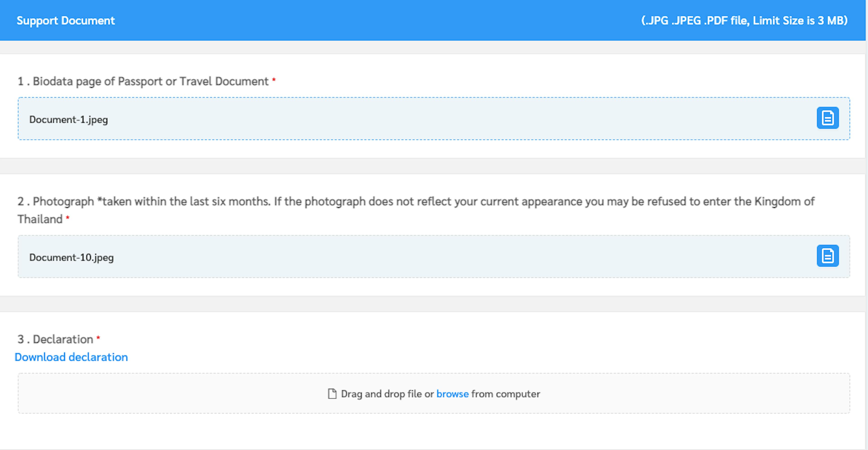Select the Document-1.jpeg file name
Screen dimensions: 868x450
tap(68, 120)
